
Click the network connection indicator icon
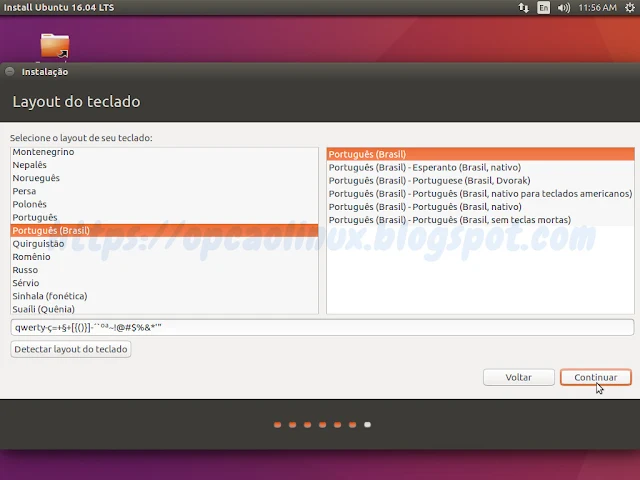[523, 7]
